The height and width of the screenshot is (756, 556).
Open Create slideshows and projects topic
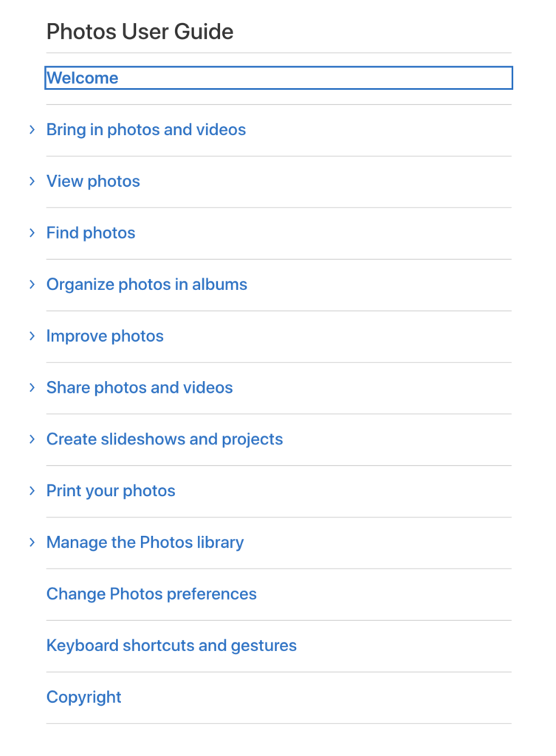click(165, 439)
